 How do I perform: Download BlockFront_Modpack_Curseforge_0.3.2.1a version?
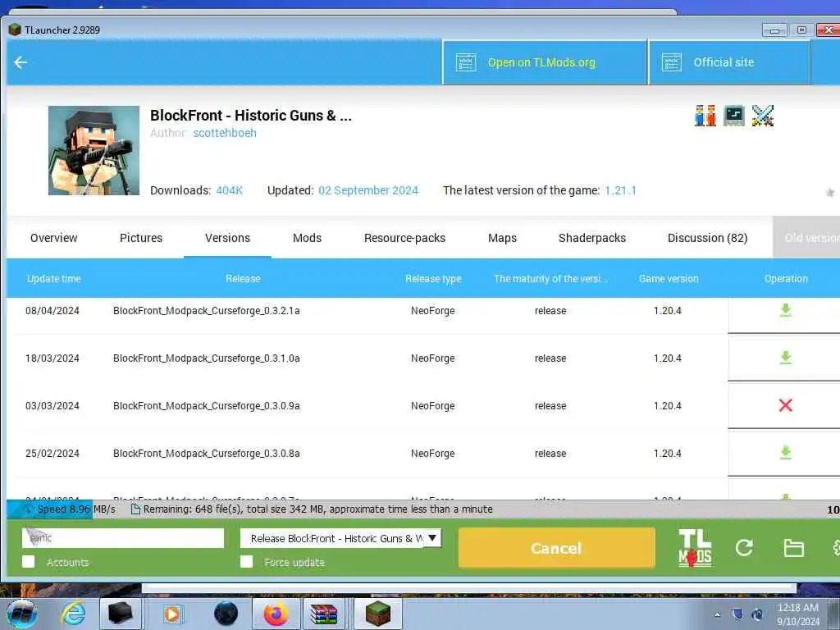tap(785, 310)
